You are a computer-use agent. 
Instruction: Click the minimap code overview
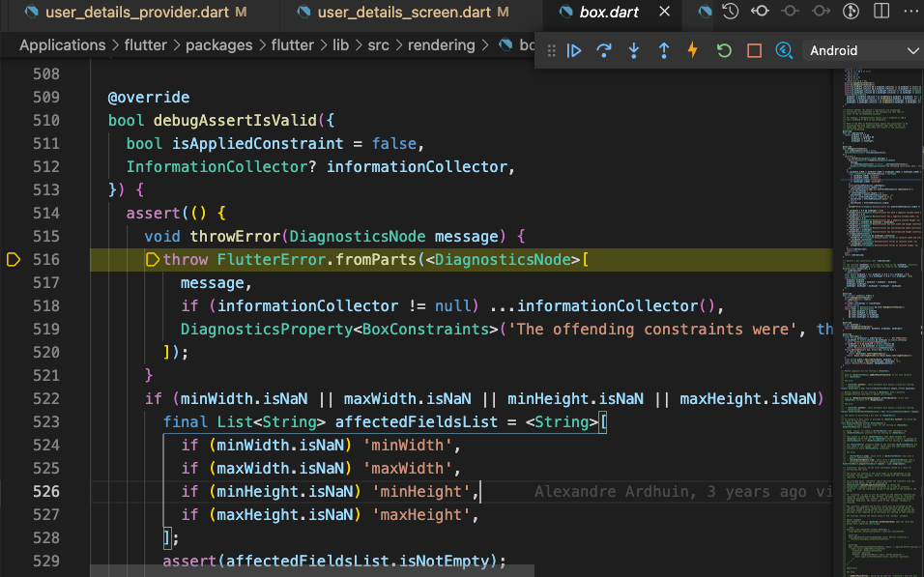881,322
